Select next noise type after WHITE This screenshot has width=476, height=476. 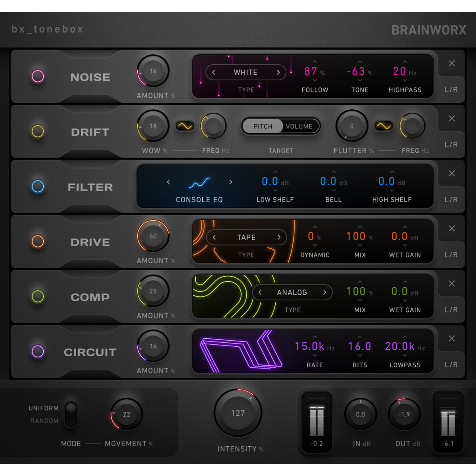(x=278, y=72)
